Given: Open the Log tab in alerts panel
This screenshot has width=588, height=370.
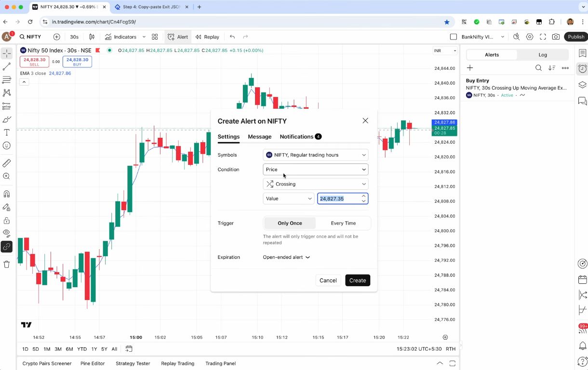Looking at the screenshot, I should click(543, 54).
